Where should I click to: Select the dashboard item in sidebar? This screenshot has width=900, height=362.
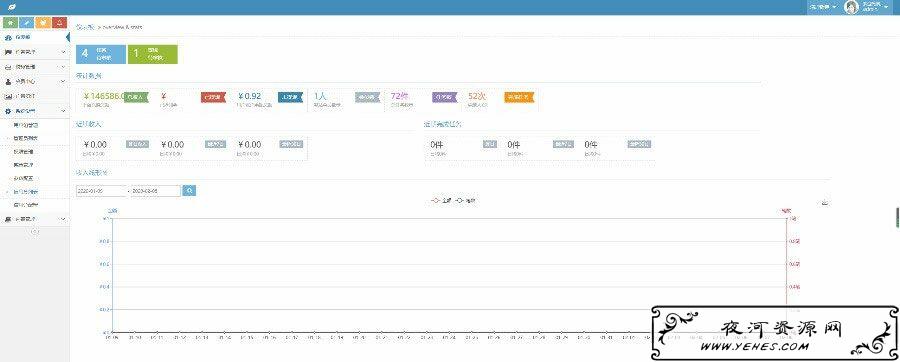34,38
